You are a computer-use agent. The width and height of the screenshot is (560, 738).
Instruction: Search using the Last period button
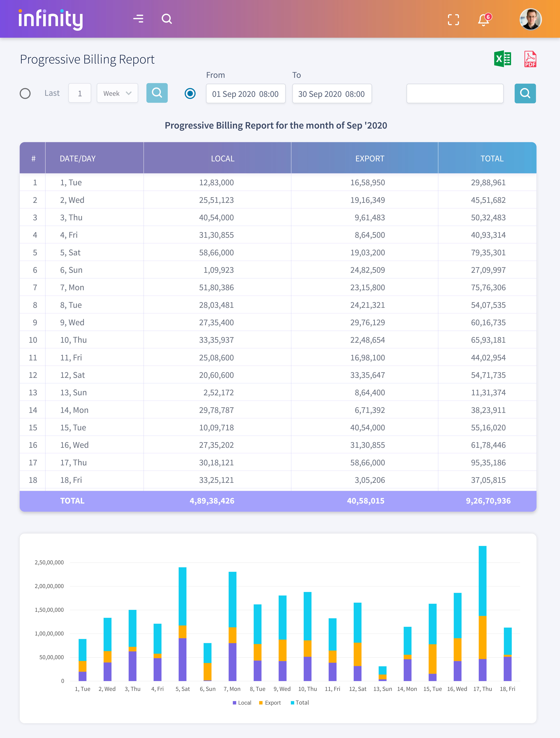(157, 93)
